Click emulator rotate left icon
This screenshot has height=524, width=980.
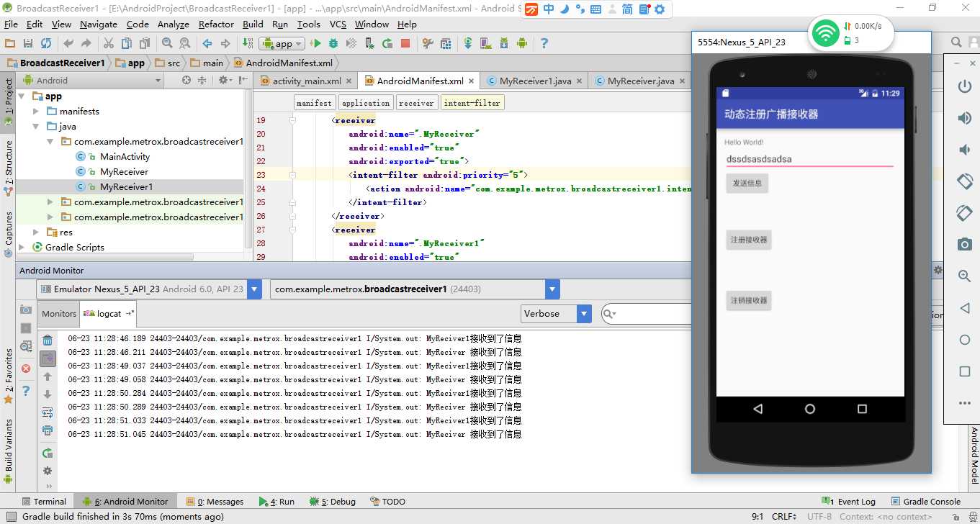[x=965, y=181]
